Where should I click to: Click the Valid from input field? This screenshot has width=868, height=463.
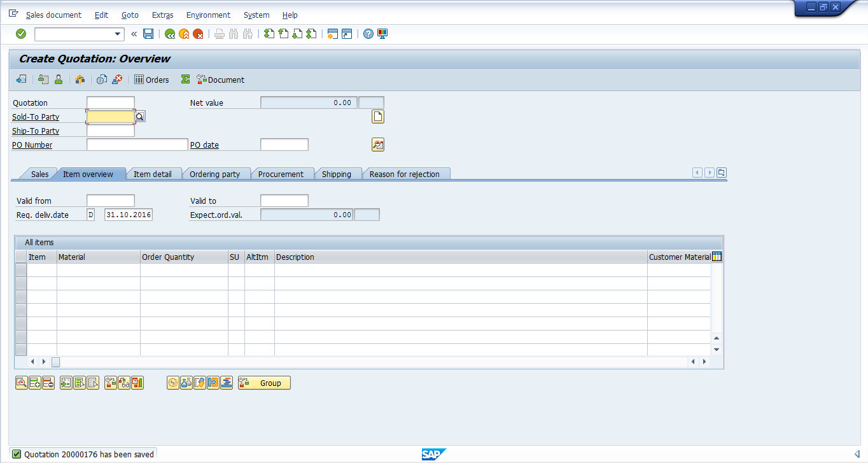tap(111, 201)
